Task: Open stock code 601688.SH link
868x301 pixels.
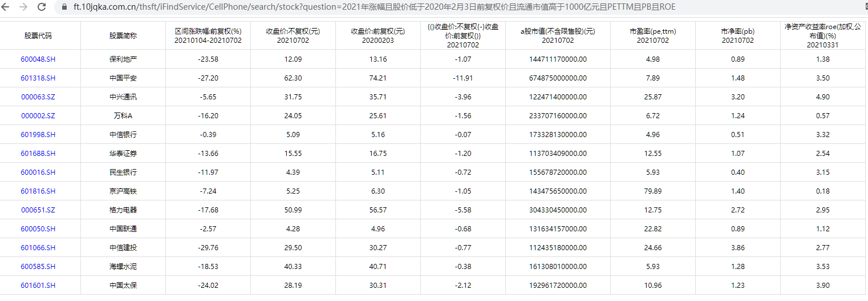Action: [x=38, y=154]
